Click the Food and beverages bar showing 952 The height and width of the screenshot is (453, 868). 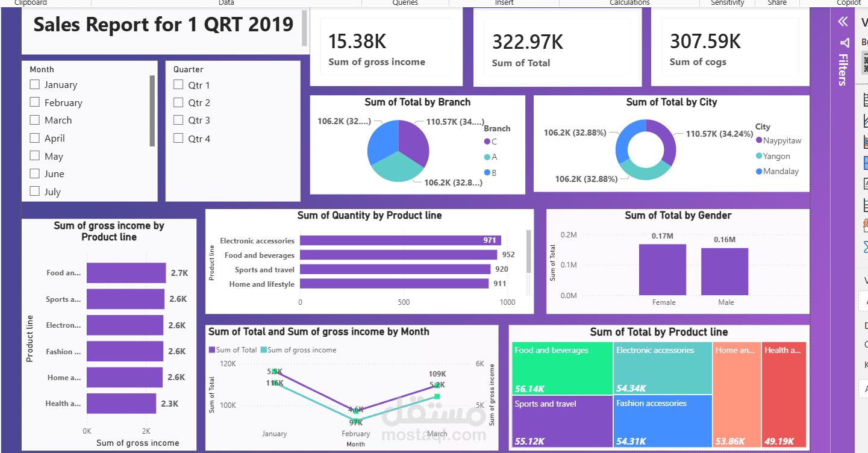click(x=398, y=255)
